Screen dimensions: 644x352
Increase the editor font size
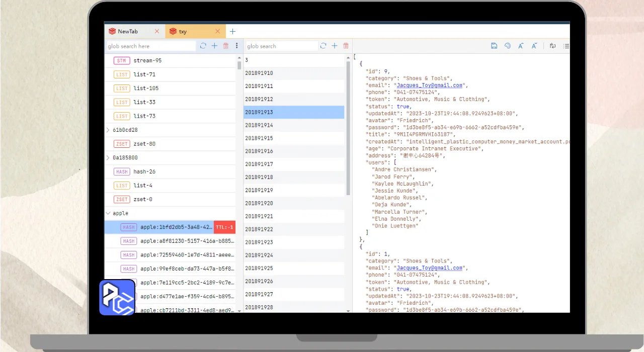coord(521,46)
